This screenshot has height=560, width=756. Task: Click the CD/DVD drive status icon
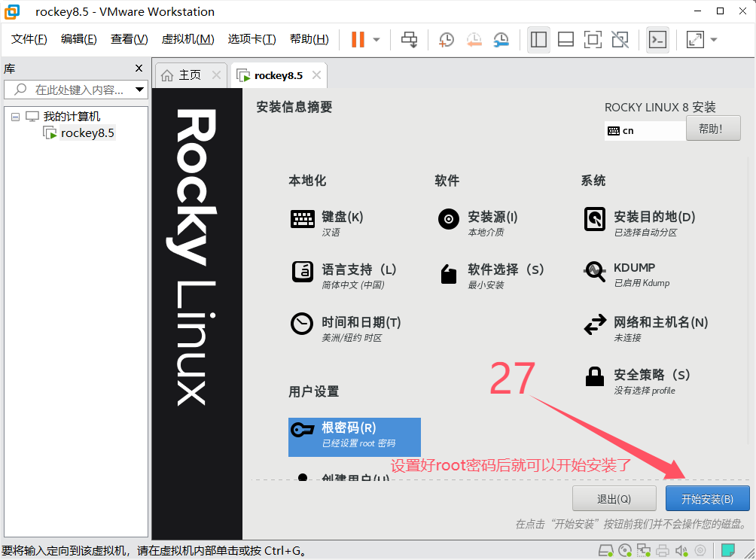pyautogui.click(x=624, y=549)
